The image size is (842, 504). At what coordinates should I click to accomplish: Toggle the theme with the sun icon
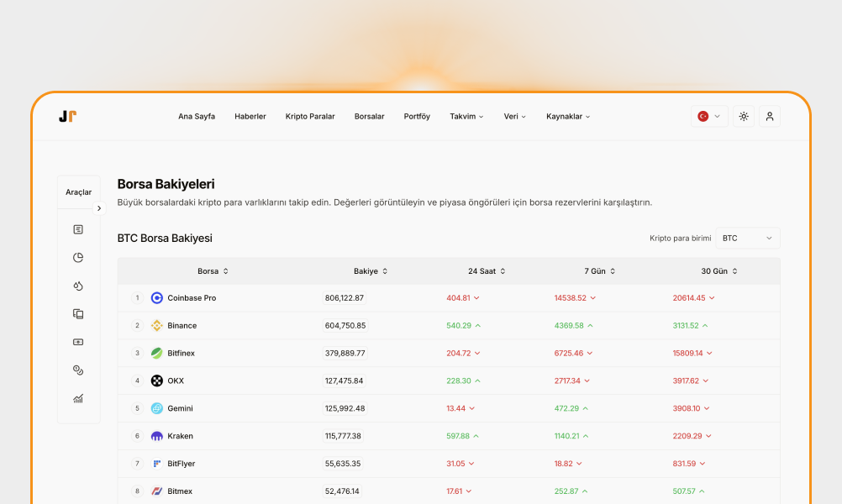(743, 116)
